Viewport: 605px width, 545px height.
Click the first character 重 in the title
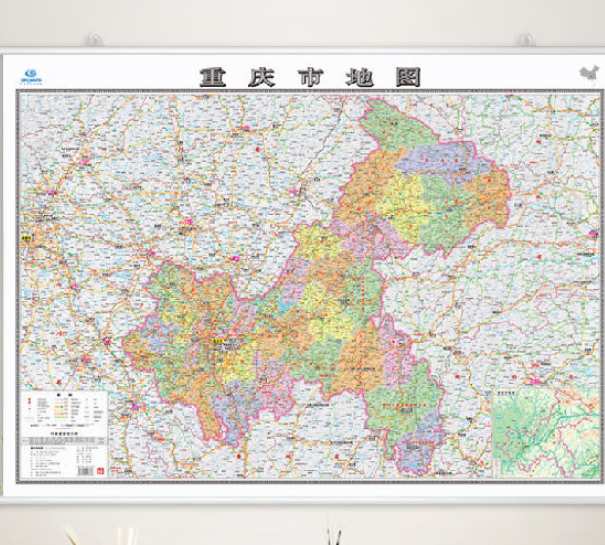point(213,77)
